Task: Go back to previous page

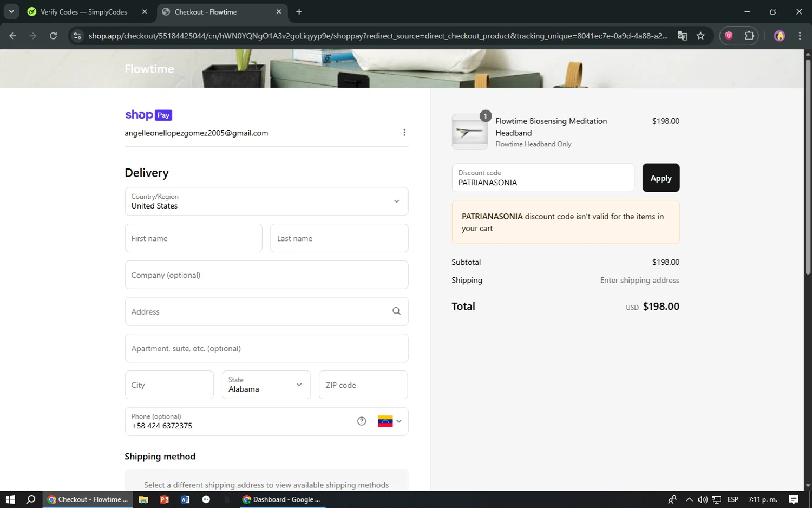Action: point(13,36)
